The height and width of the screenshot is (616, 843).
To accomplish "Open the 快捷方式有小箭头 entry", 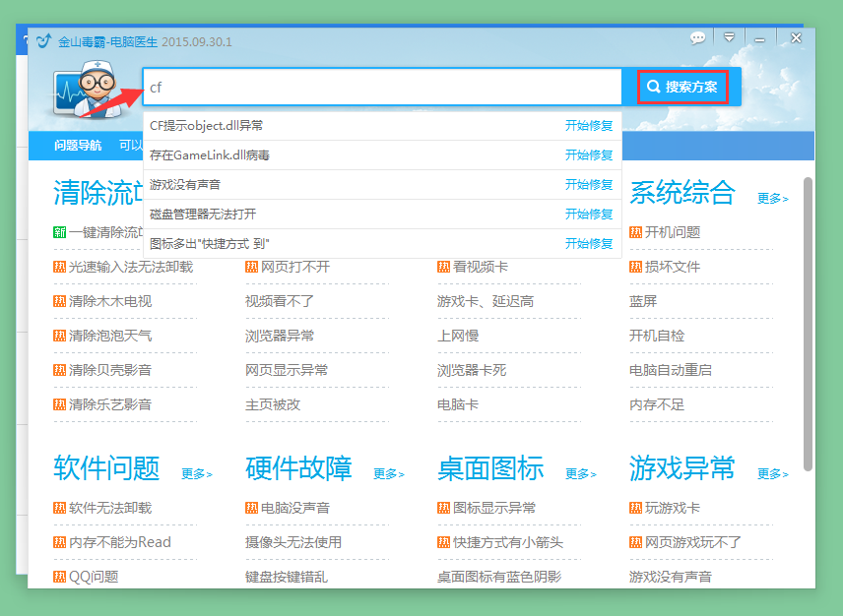I will point(508,542).
